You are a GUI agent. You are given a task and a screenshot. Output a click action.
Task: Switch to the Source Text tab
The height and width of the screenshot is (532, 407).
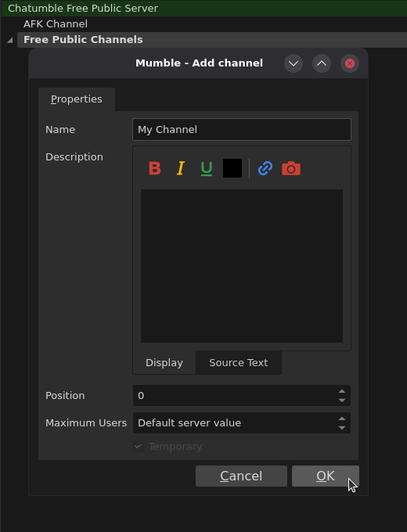(x=238, y=363)
